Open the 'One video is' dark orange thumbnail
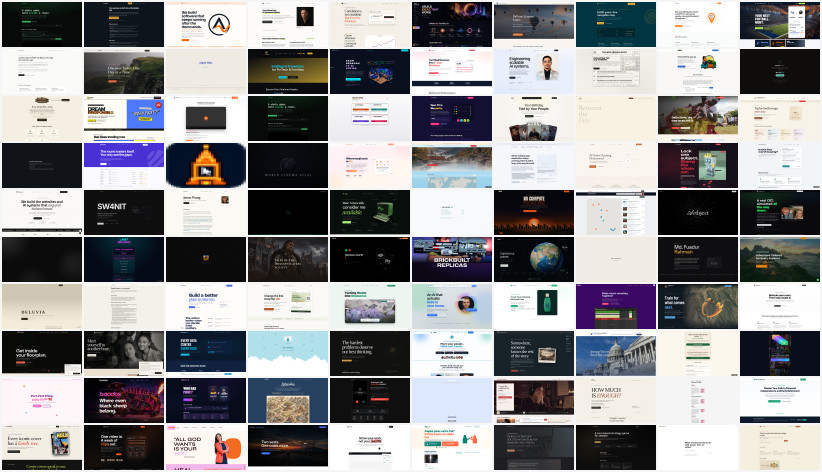822x472 pixels. (x=124, y=448)
